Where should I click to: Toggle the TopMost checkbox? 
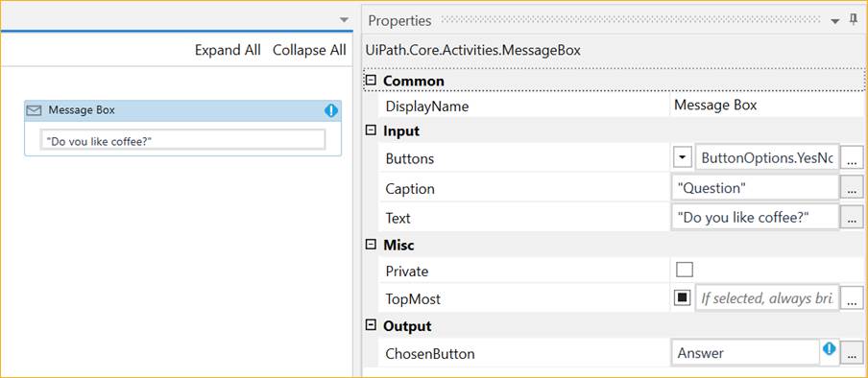(x=683, y=298)
